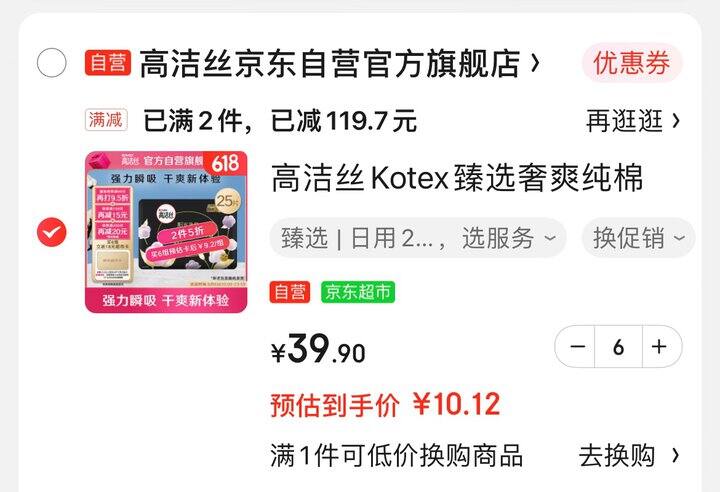Tap the green 京东超市 badge

click(358, 292)
